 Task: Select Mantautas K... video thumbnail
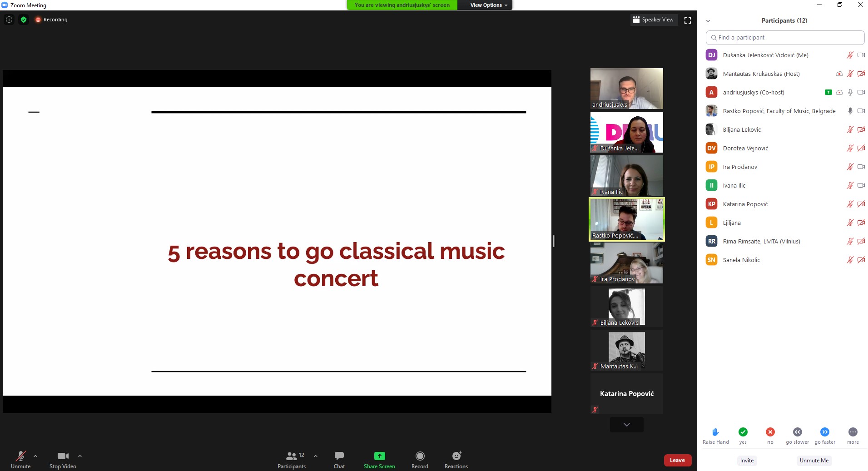pyautogui.click(x=626, y=350)
